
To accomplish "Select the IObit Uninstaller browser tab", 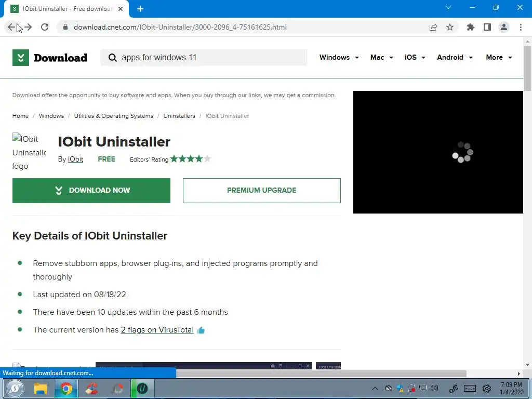I will tap(66, 9).
